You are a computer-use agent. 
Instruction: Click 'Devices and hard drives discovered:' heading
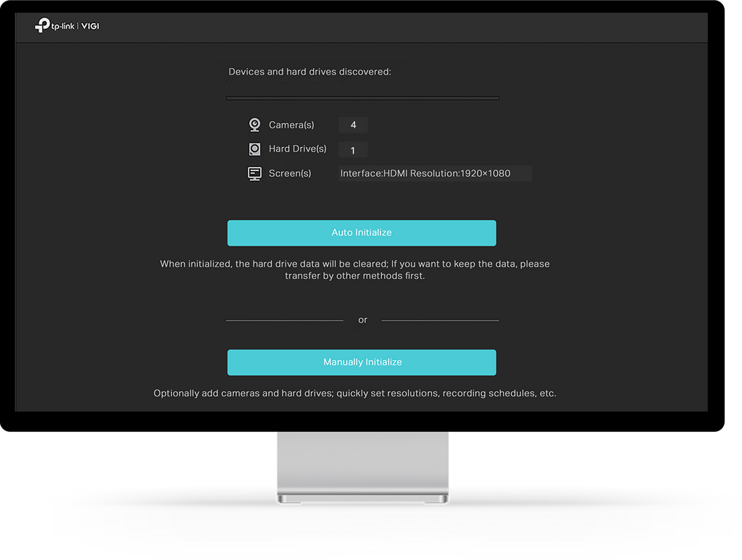point(310,72)
